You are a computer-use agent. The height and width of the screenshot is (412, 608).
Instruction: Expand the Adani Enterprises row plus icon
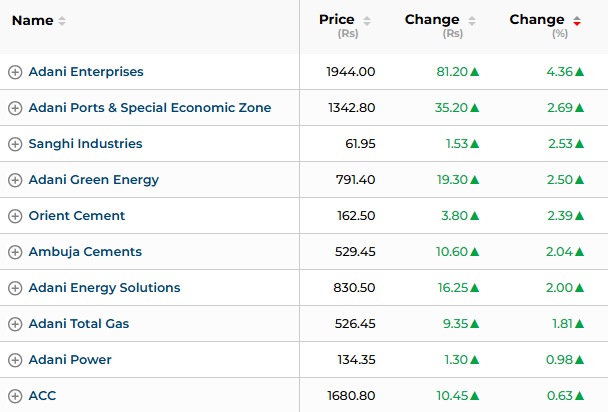tap(15, 72)
